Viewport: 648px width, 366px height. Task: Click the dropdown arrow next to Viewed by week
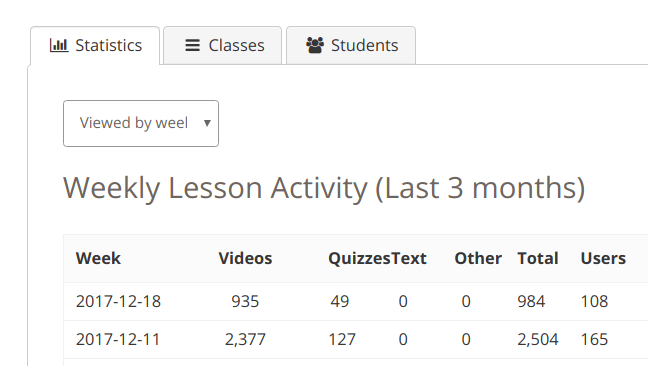tap(207, 123)
